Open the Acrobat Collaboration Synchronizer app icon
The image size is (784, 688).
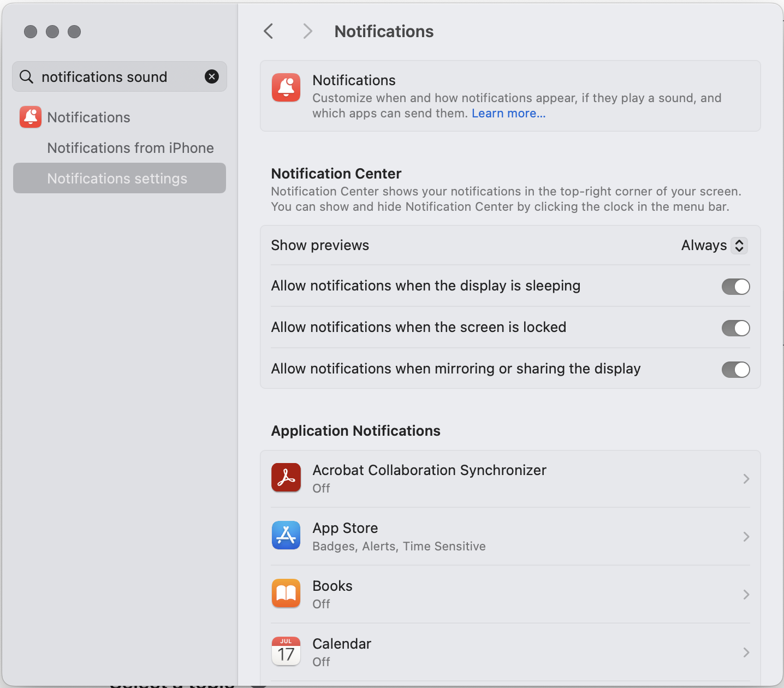(x=286, y=477)
